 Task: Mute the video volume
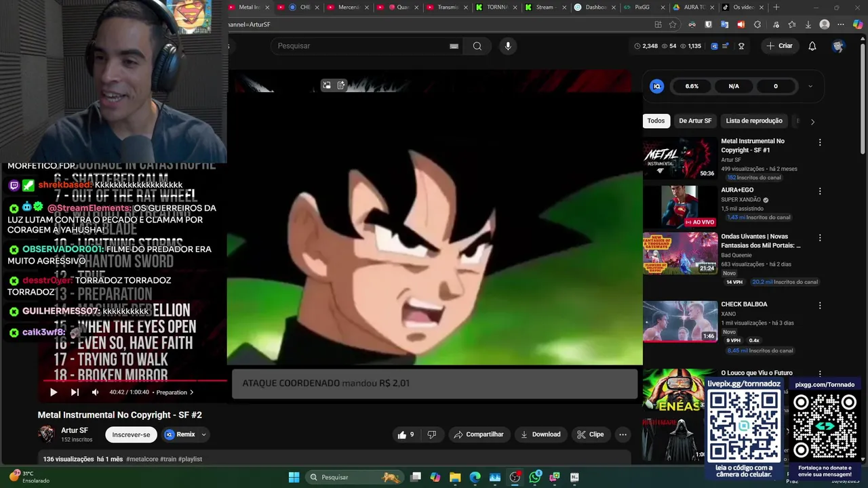[x=95, y=392]
